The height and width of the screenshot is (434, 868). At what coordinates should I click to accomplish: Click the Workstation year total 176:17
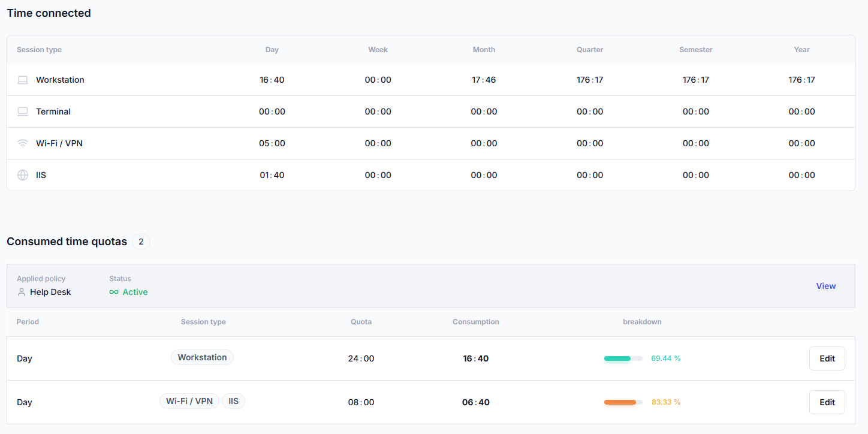pyautogui.click(x=801, y=80)
